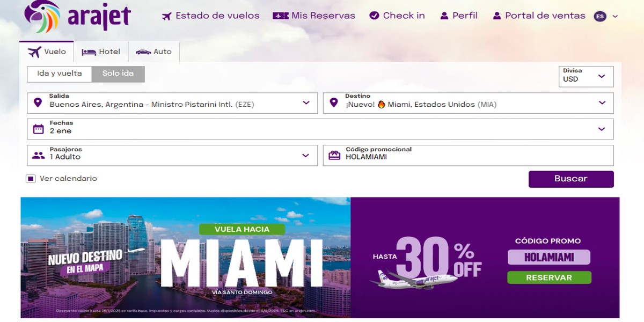The height and width of the screenshot is (322, 644).
Task: Click the Buscar search button
Action: (x=571, y=179)
